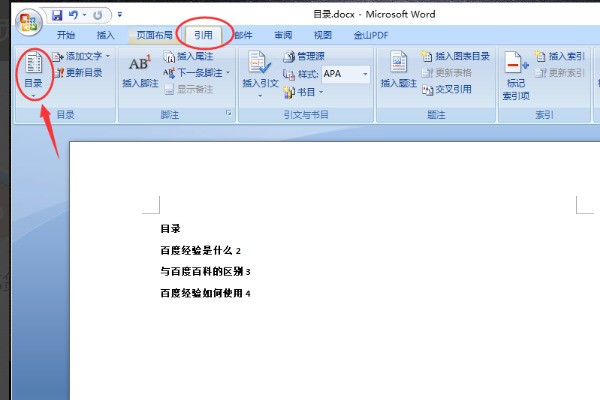Open the Office button menu
This screenshot has height=400, width=600.
click(27, 22)
